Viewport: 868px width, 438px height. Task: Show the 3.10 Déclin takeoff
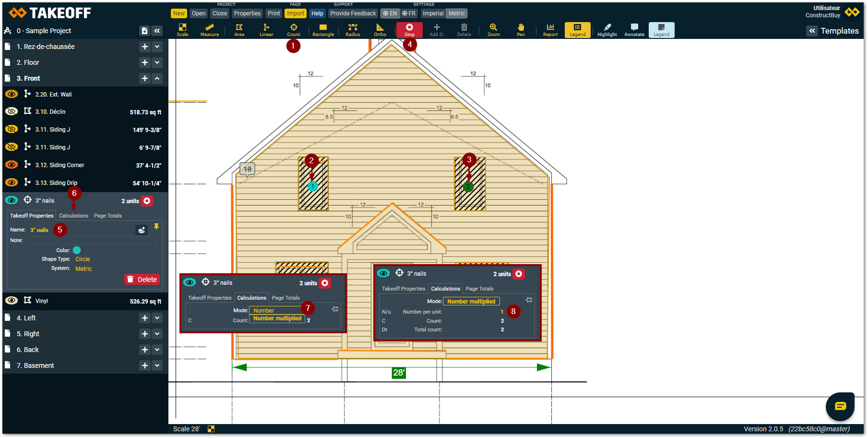[x=12, y=111]
